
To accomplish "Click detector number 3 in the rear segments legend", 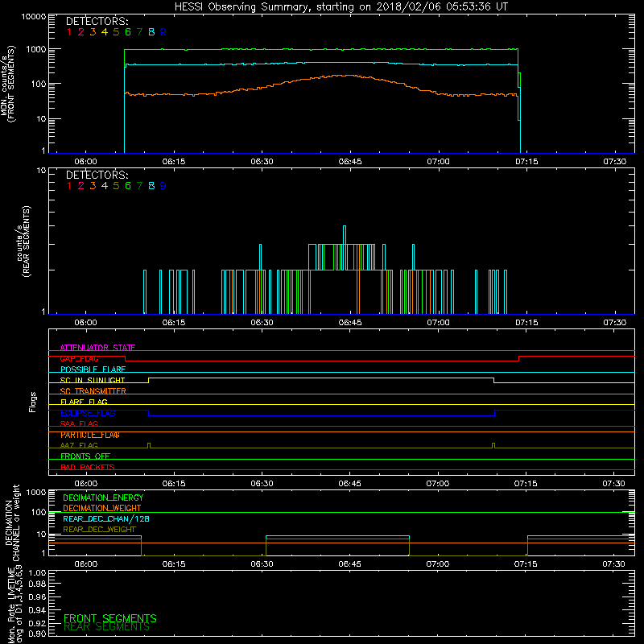I will pos(93,186).
